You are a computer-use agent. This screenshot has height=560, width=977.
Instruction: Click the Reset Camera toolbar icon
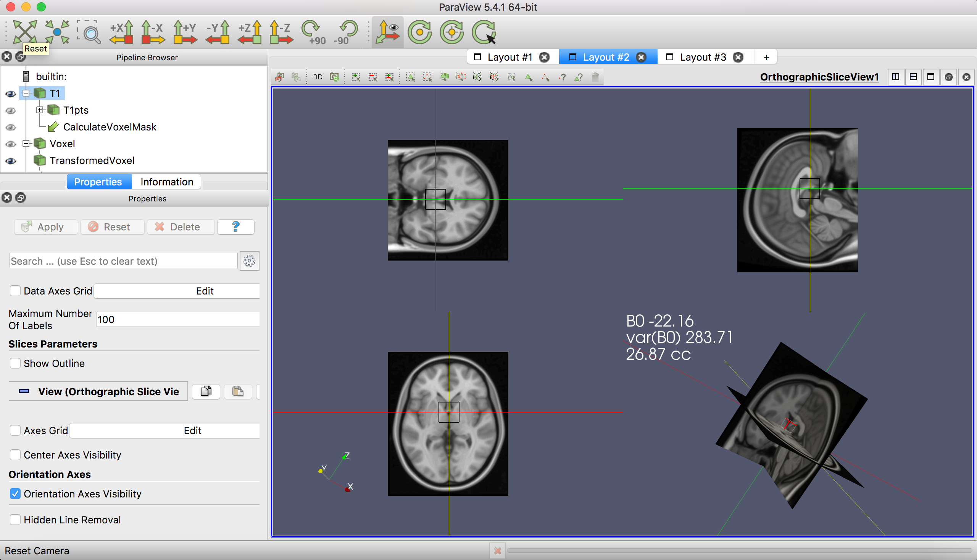[25, 31]
